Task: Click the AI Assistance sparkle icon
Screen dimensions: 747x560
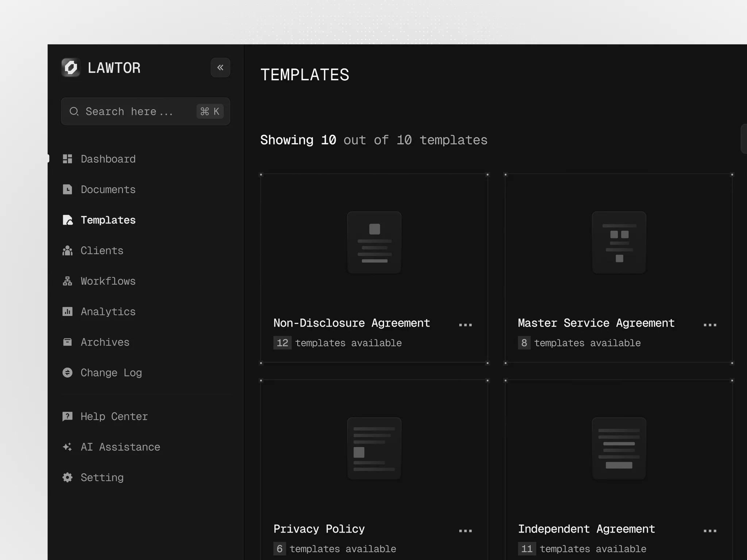Action: 67,447
